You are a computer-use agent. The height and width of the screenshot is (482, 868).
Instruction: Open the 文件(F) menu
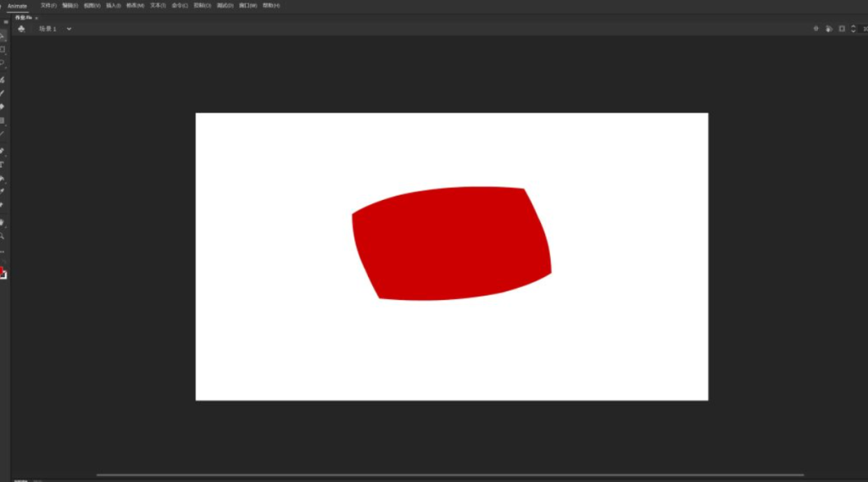pos(48,6)
